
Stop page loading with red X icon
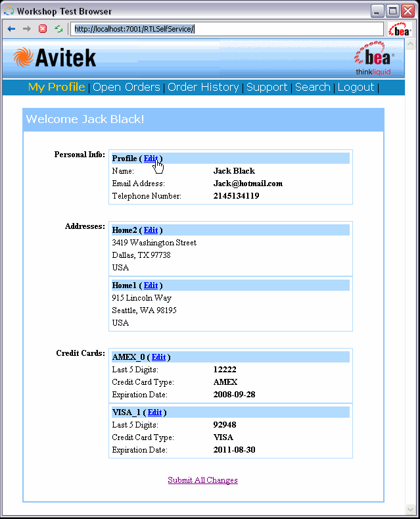click(x=43, y=29)
